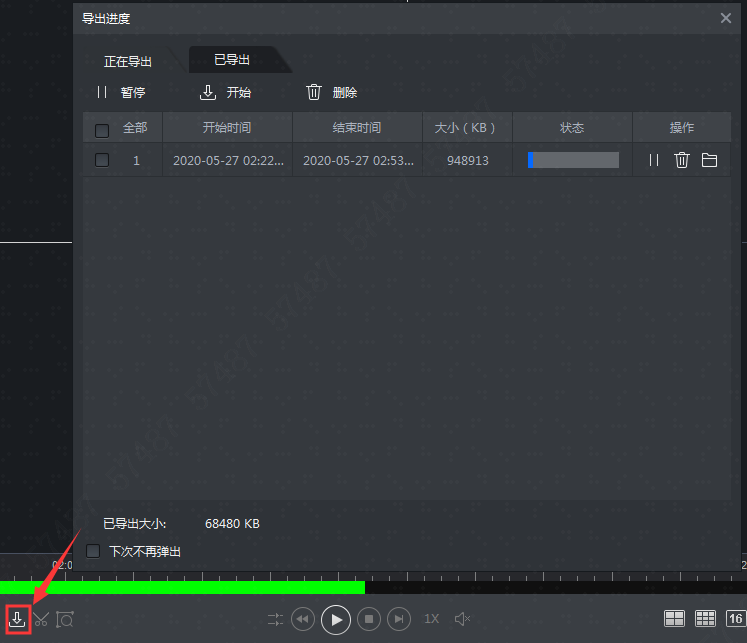Switch to four-window layout

point(674,619)
